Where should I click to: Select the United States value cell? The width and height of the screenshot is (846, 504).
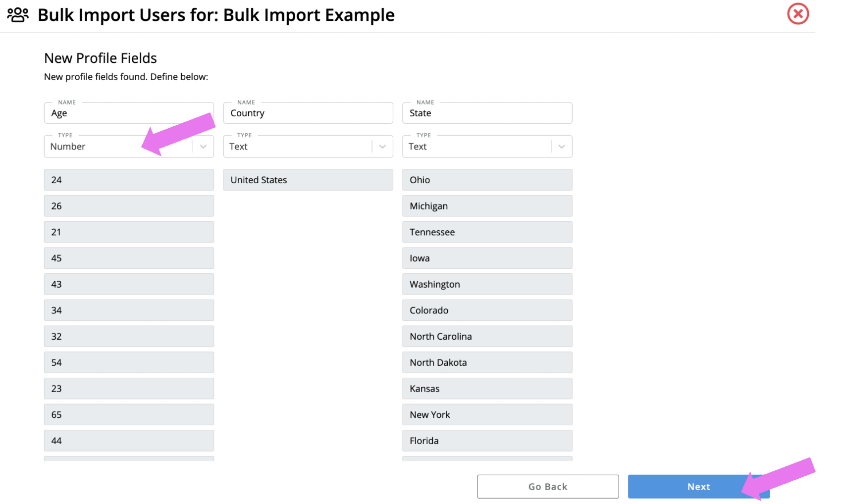point(308,180)
